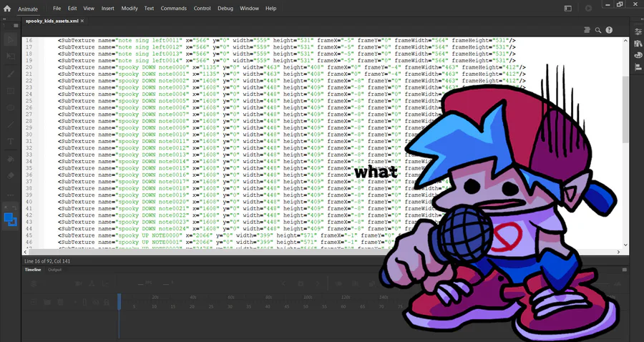Screen dimensions: 644x342
Task: Click the dimmed Delete Layer trash icon
Action: [60, 302]
